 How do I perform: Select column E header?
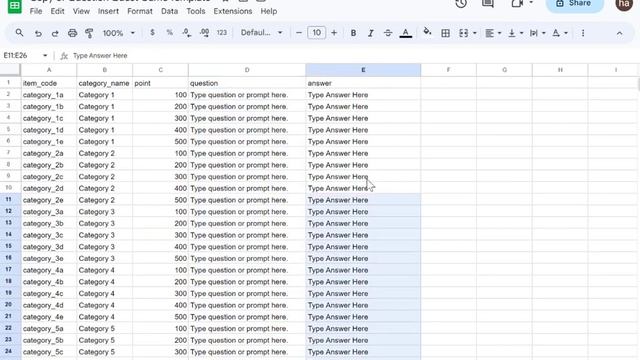[363, 70]
